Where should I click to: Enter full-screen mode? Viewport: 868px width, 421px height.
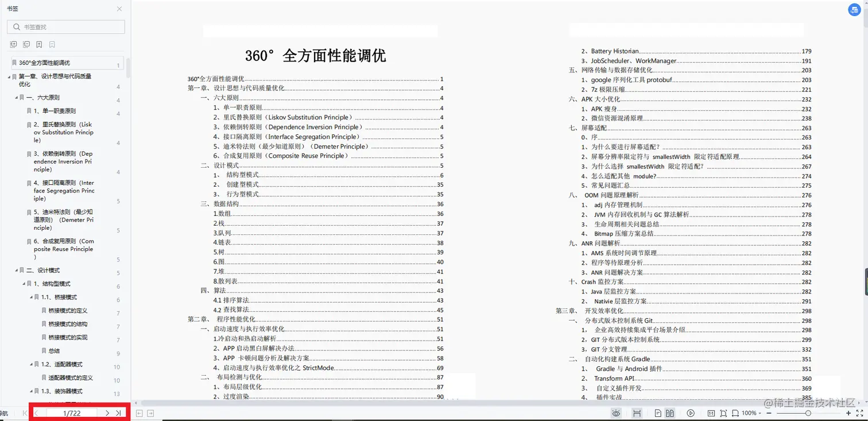(860, 413)
